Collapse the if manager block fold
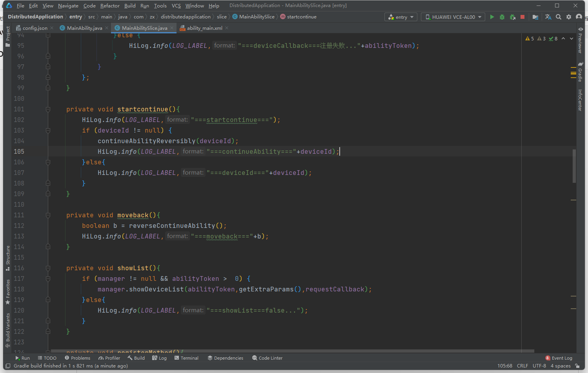 (x=48, y=279)
